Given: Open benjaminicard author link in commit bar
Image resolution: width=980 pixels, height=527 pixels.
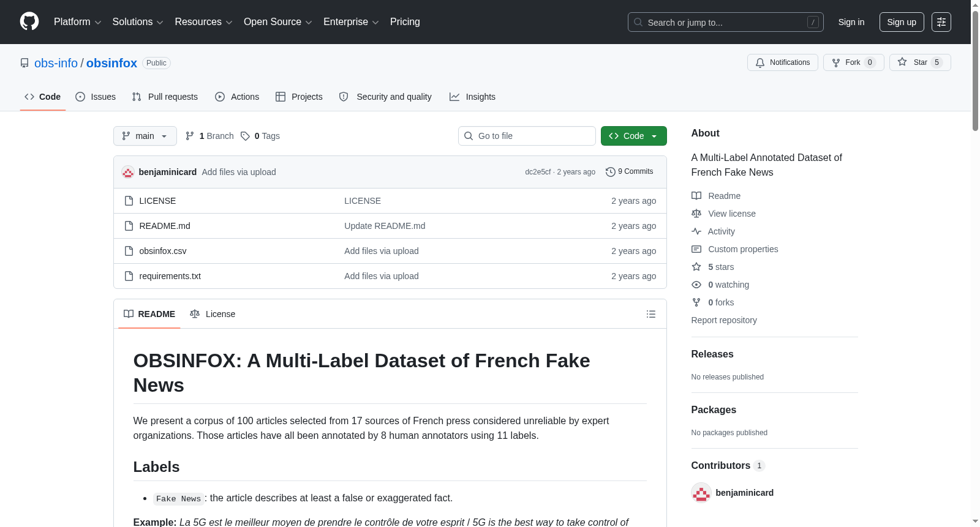Looking at the screenshot, I should pyautogui.click(x=168, y=172).
